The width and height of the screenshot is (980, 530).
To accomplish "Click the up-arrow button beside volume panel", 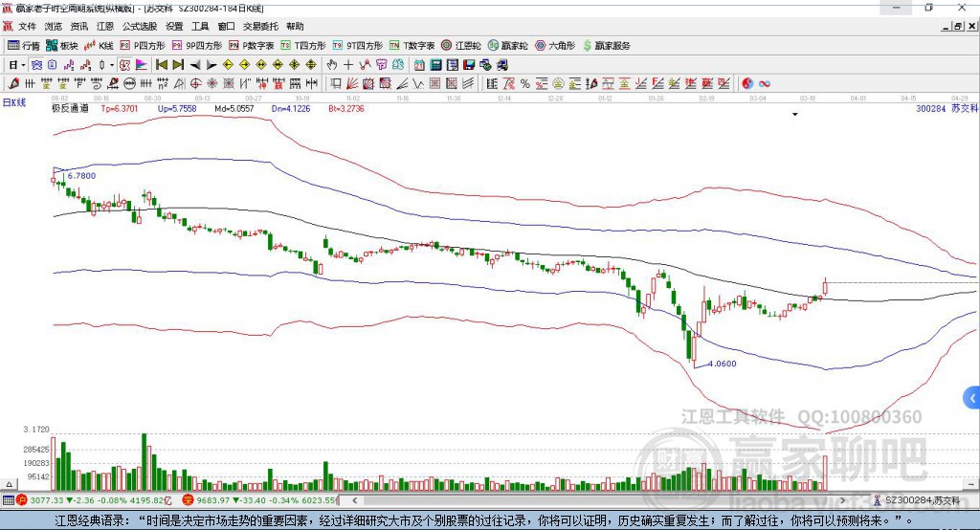I will point(9,484).
